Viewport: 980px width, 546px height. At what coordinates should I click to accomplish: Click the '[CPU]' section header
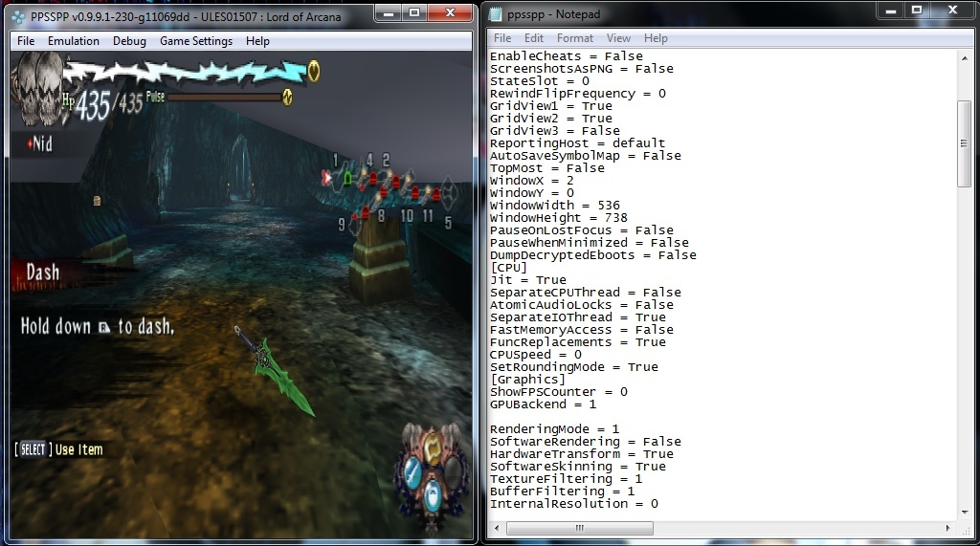[x=509, y=268]
